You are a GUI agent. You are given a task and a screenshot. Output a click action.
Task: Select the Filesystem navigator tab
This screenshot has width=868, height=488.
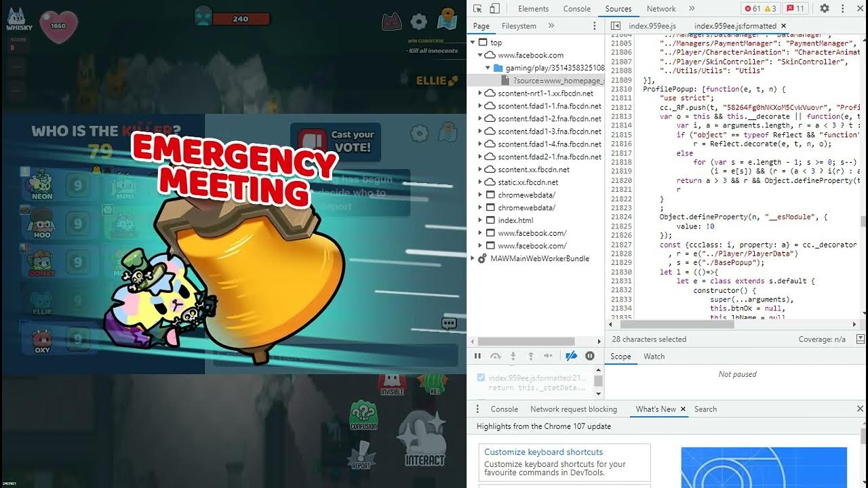(x=519, y=26)
